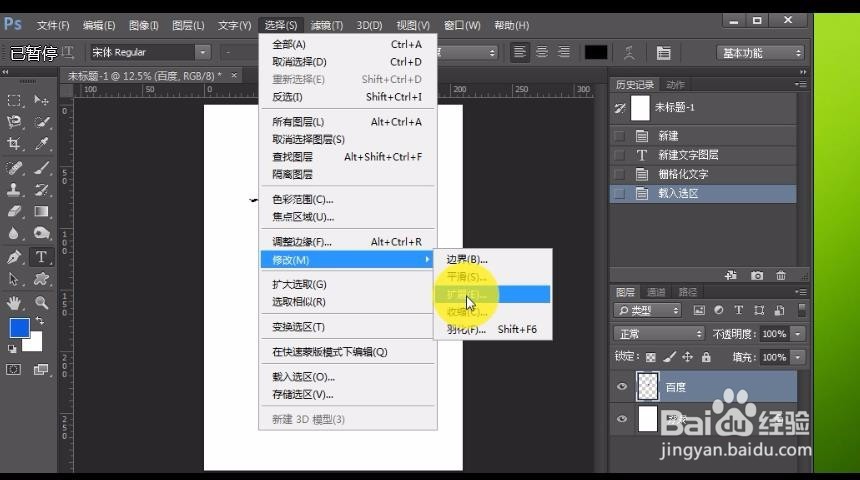The width and height of the screenshot is (860, 480).
Task: Select the Eraser tool
Action: 14,211
